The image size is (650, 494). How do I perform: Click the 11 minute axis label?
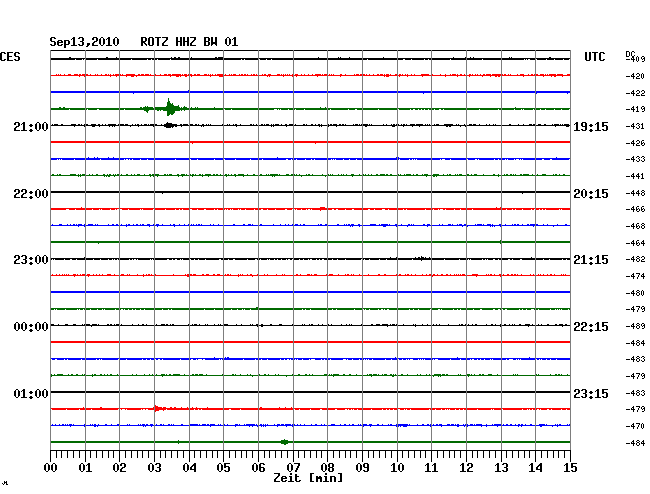tap(431, 468)
